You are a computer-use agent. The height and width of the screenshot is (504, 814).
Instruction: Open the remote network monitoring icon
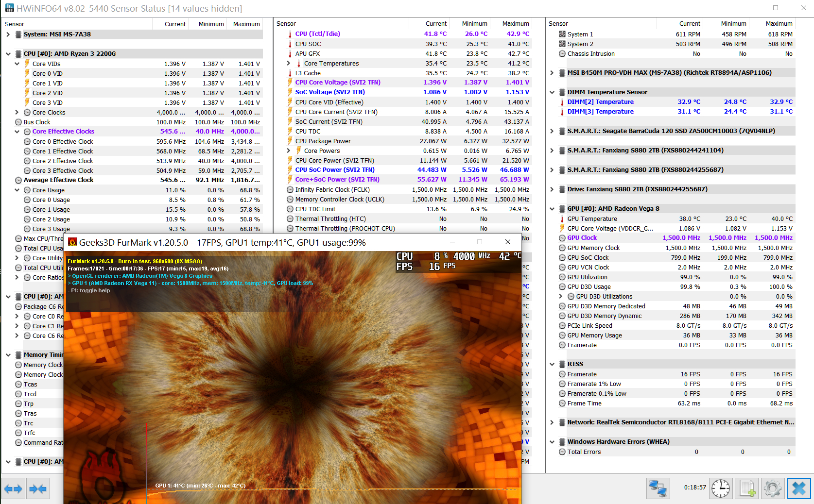click(x=658, y=488)
